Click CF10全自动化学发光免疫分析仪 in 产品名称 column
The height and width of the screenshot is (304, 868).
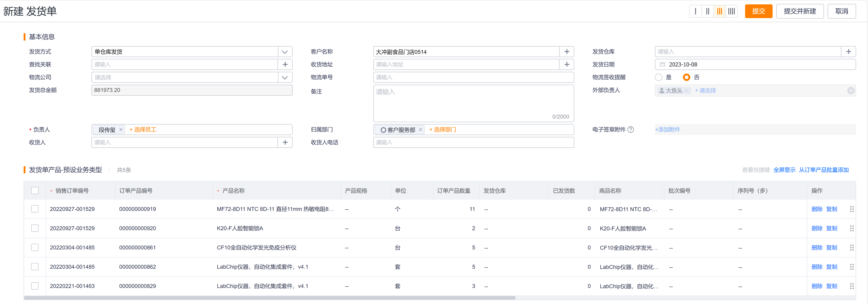(256, 247)
